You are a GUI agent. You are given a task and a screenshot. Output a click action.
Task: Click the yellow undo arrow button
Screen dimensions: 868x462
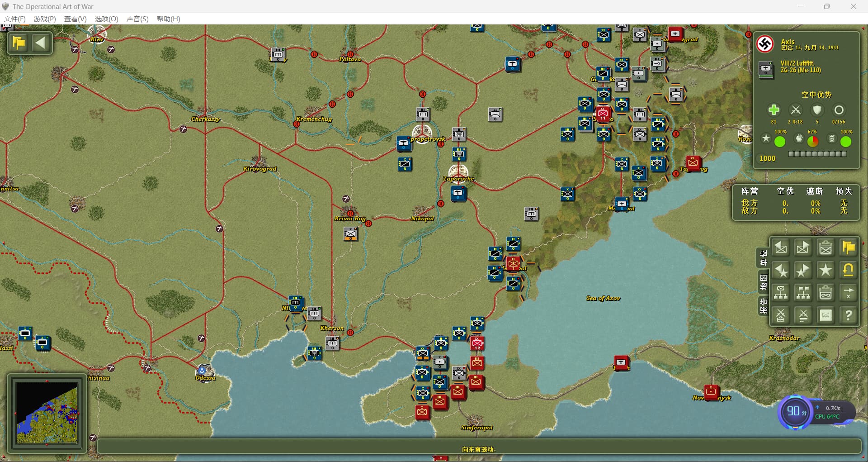pos(848,270)
